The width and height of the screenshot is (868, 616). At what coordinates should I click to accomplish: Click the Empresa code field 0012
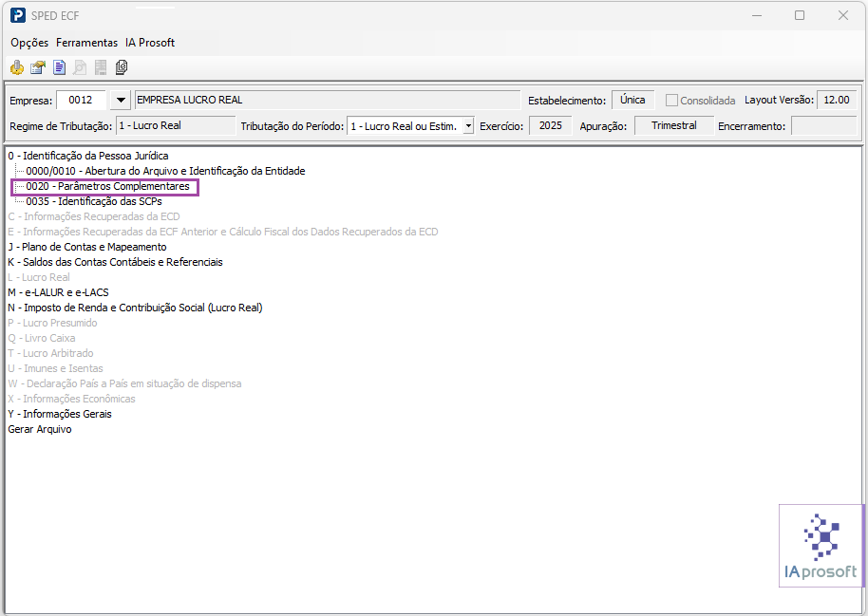coord(82,101)
